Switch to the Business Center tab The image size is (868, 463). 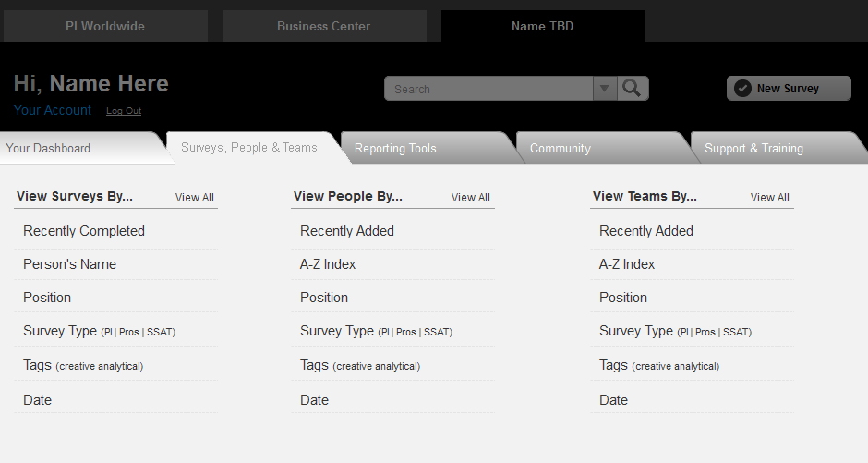(324, 26)
